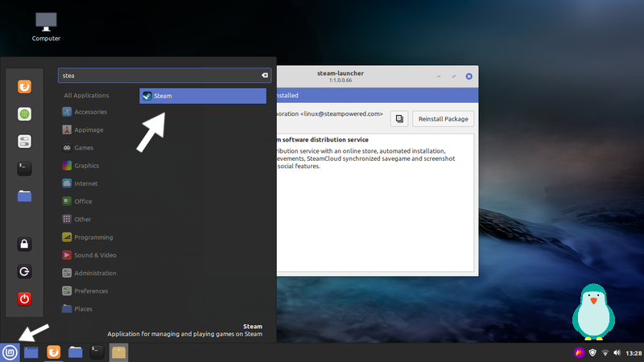Switch to the package installer taskbar window
This screenshot has height=362, width=644.
[x=118, y=352]
